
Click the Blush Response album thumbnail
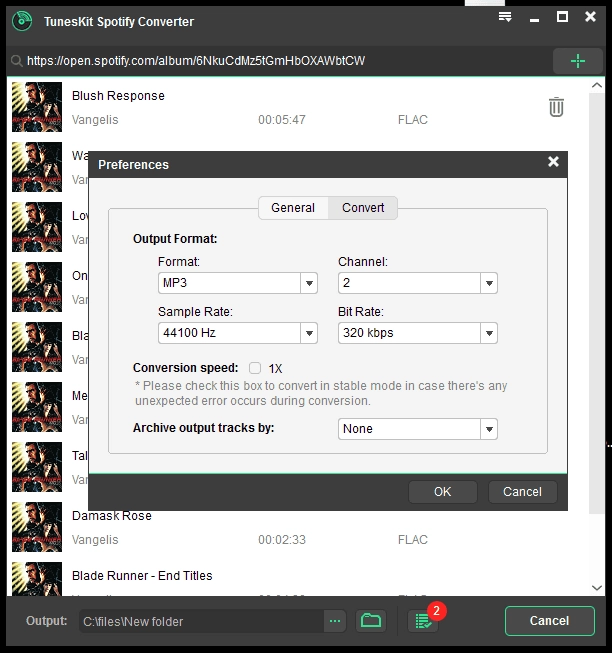pos(37,107)
